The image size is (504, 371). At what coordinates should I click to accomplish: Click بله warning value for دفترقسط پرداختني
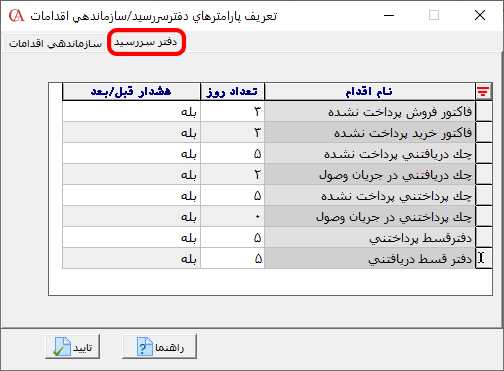(131, 237)
